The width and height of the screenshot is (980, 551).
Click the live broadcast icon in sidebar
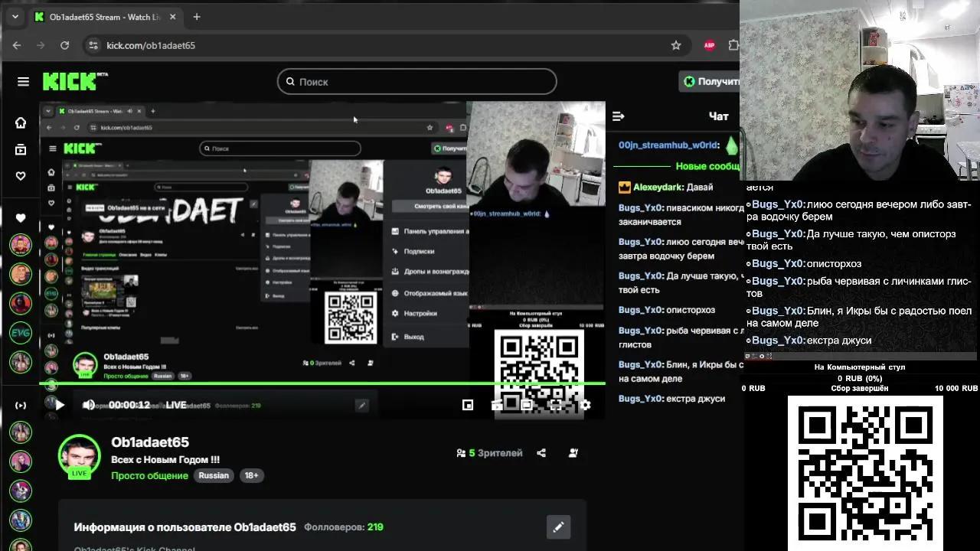[21, 405]
